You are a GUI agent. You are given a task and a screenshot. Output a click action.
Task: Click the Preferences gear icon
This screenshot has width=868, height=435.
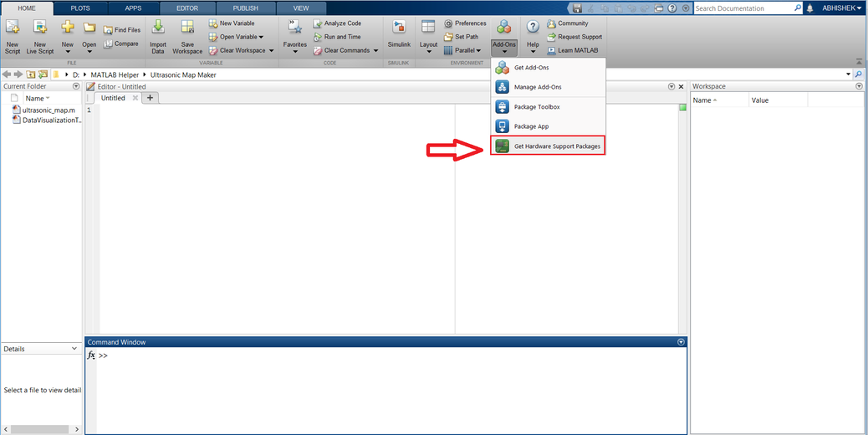pos(449,23)
